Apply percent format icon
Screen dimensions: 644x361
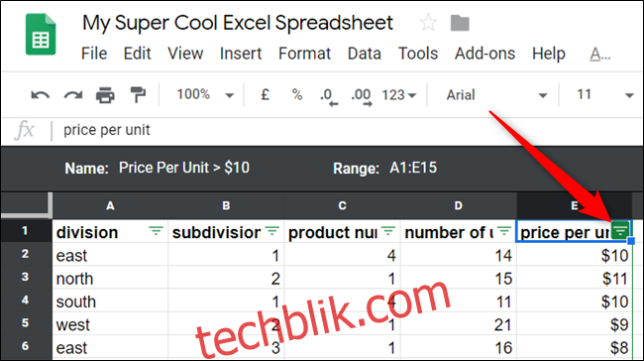[x=297, y=95]
